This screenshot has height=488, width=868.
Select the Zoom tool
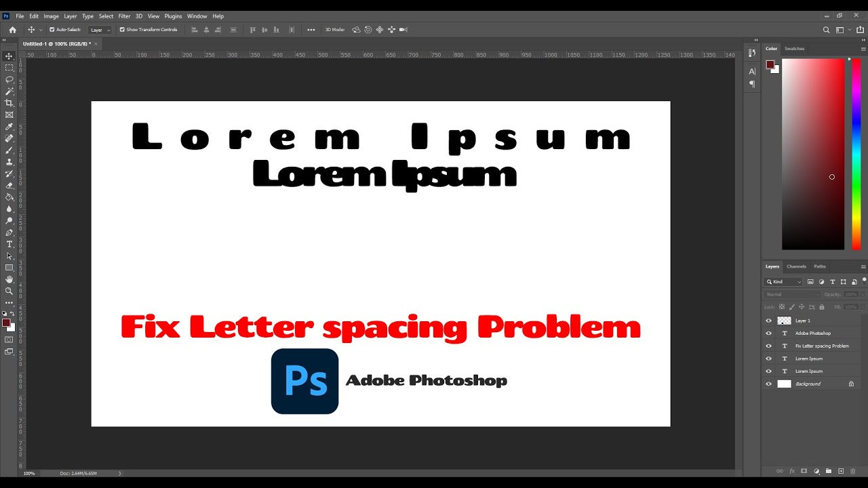(x=9, y=291)
